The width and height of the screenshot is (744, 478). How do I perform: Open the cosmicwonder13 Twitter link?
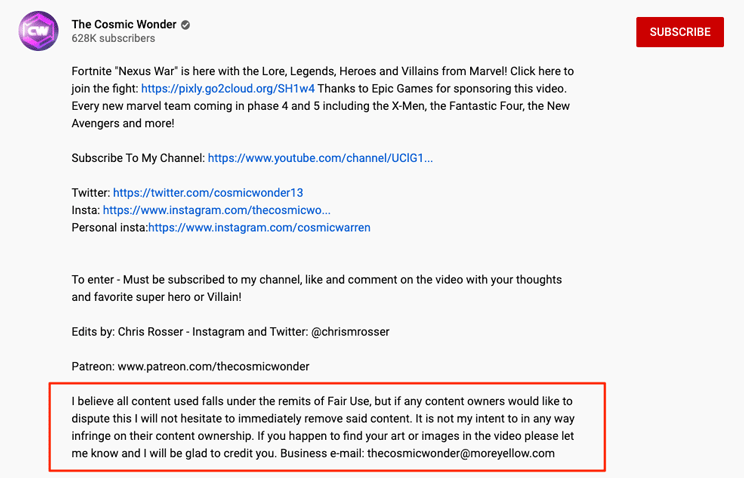(208, 193)
